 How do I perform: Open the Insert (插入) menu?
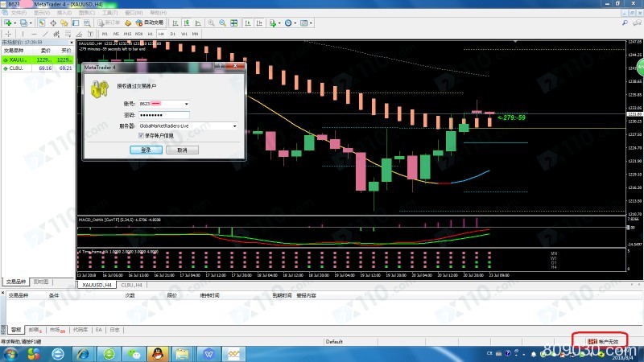[64, 13]
